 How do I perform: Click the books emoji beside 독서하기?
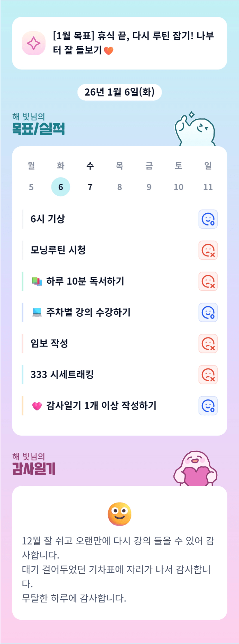point(37,281)
